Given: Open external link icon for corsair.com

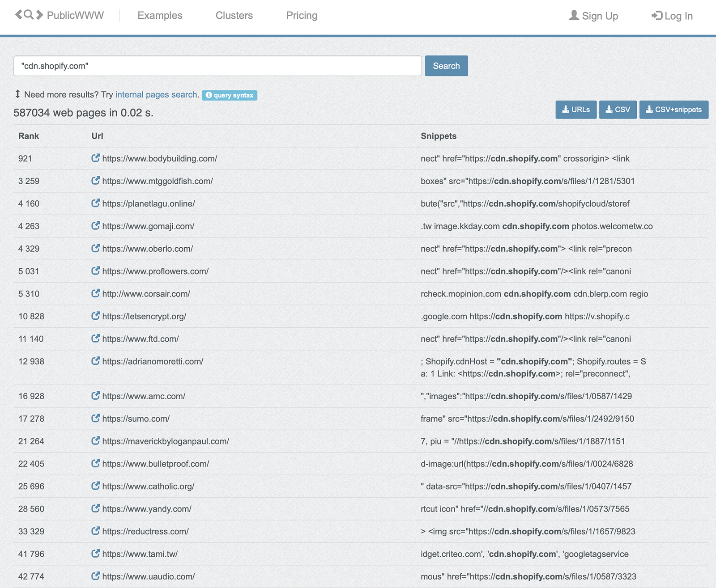Looking at the screenshot, I should click(x=95, y=293).
